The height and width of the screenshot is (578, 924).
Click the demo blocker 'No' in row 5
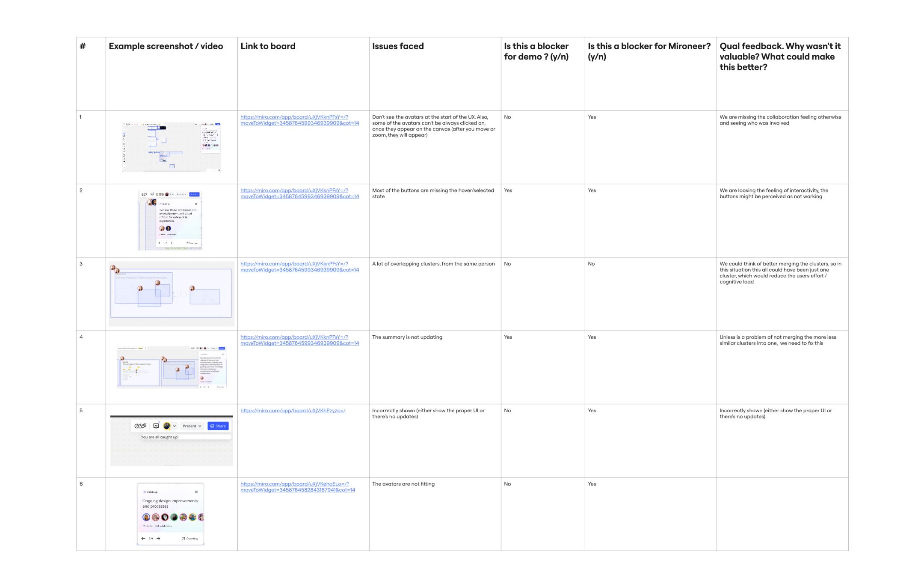click(x=507, y=411)
